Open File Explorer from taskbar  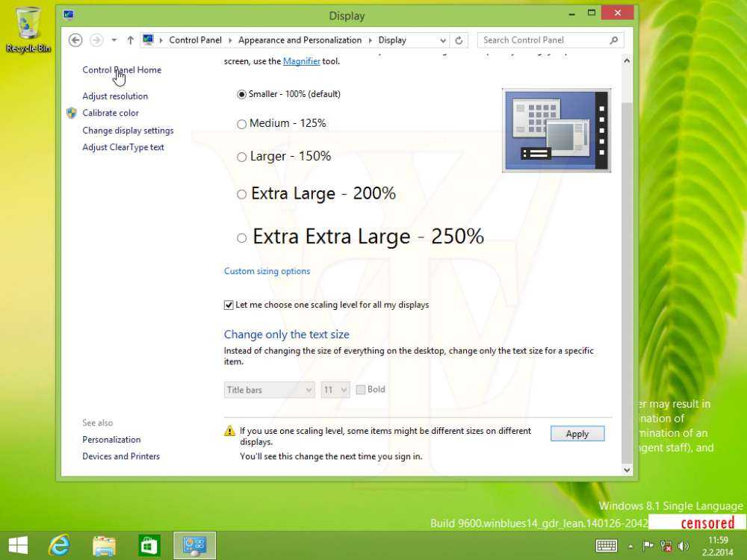tap(104, 545)
